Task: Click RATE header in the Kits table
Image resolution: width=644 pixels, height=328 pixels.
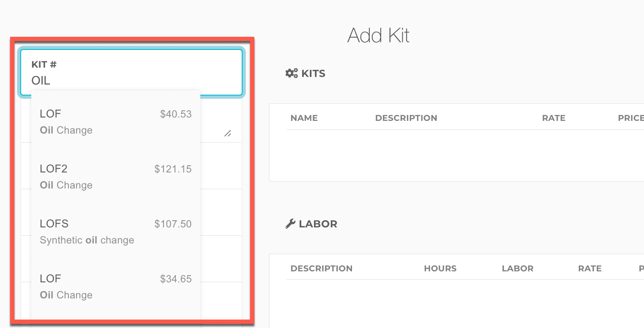Action: [554, 118]
